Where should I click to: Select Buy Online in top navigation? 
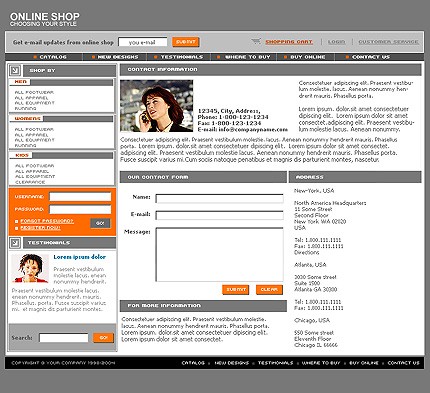click(308, 57)
